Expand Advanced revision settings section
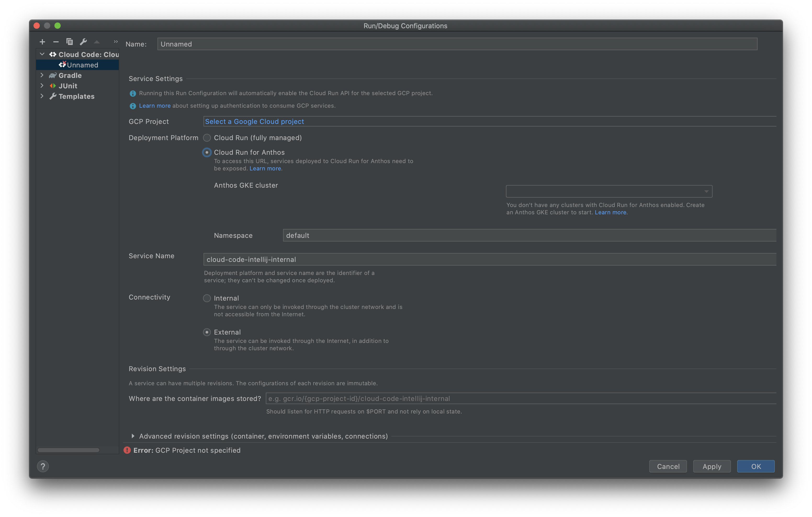 [133, 436]
